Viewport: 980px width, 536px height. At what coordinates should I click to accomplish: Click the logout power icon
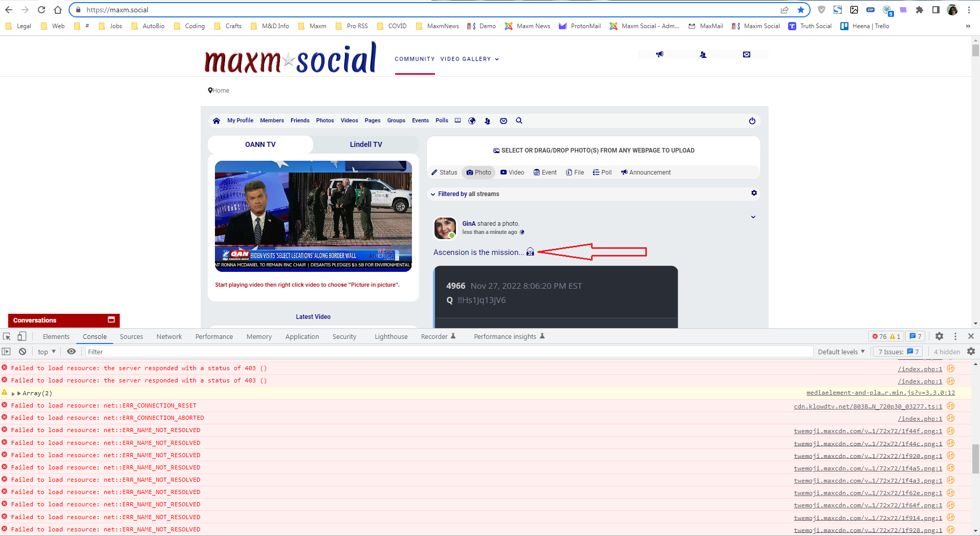[x=752, y=121]
